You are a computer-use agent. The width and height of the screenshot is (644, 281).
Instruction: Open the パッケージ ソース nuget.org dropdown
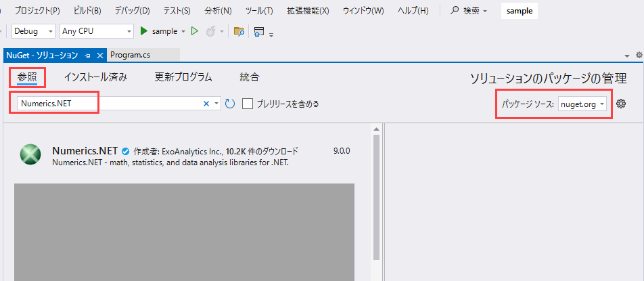(582, 104)
